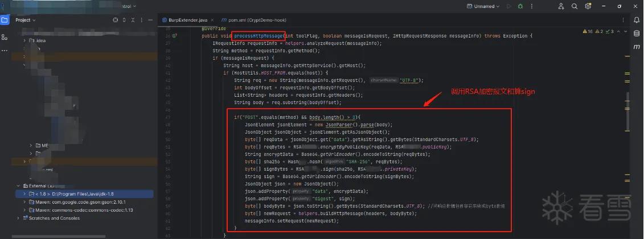Switch to the pom.xml (CryptDemo-hook) tab
The image size is (644, 239).
(x=253, y=20)
